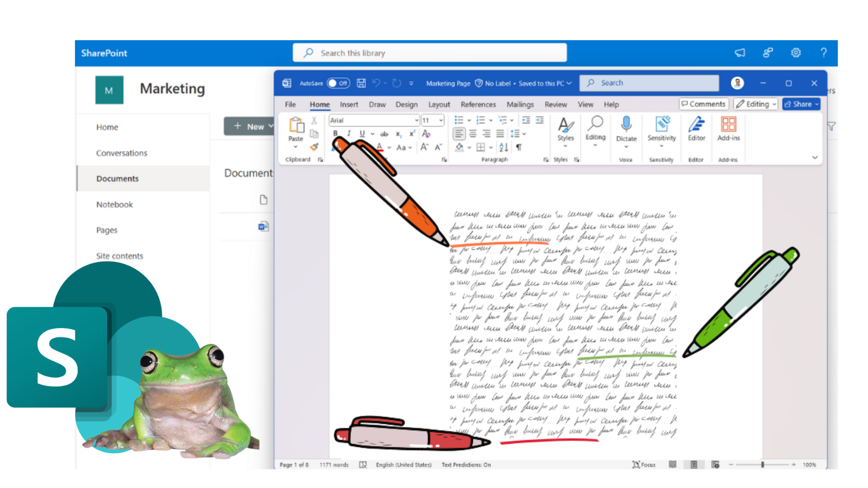The width and height of the screenshot is (868, 488).
Task: Select the Align Left option
Action: click(459, 134)
